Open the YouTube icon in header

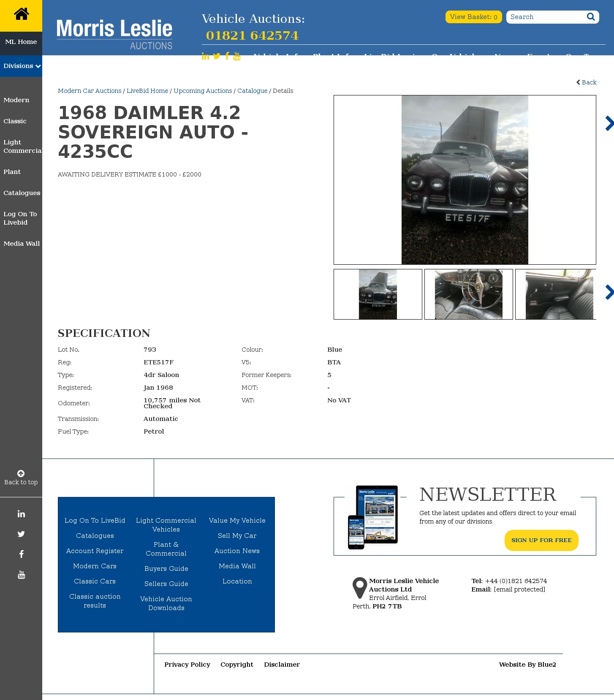point(237,56)
